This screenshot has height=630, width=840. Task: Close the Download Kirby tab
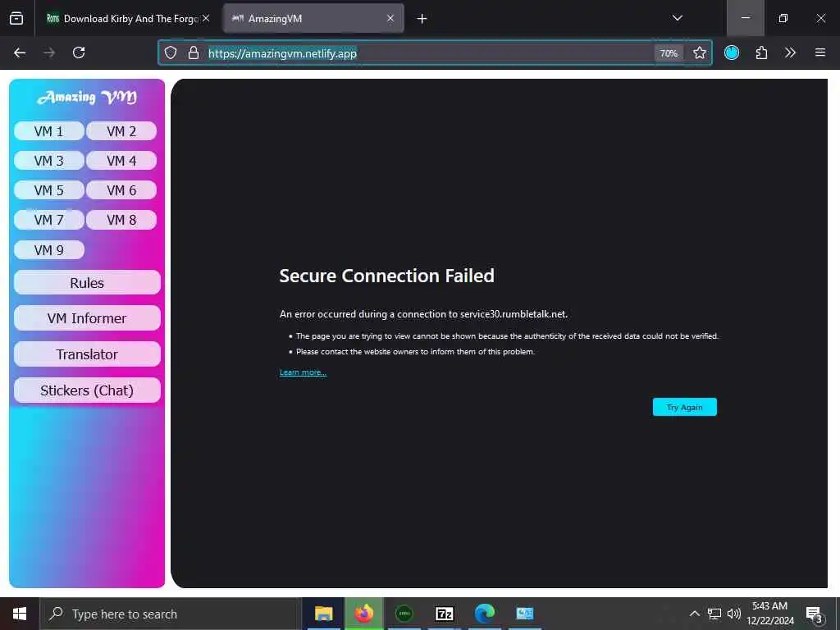[206, 18]
